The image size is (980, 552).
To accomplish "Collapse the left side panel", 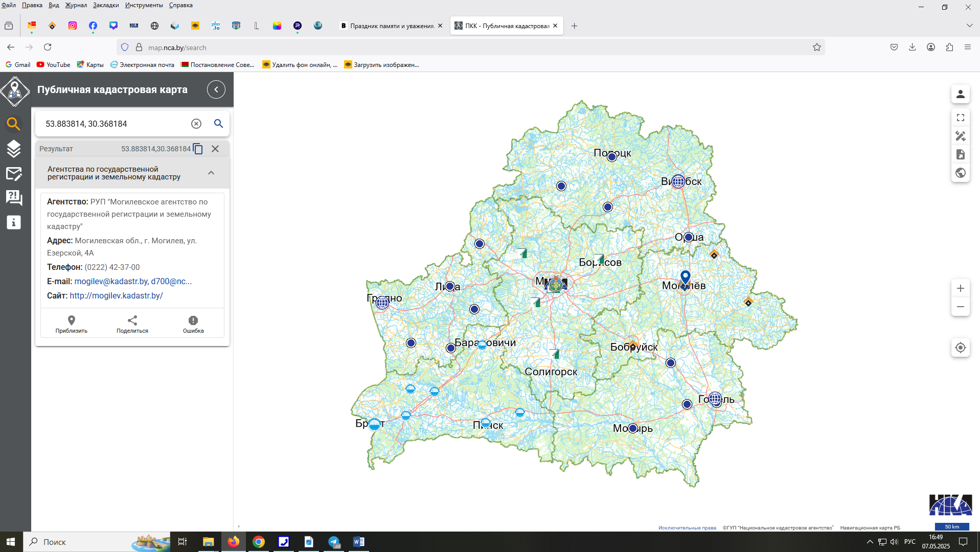I will tap(216, 89).
